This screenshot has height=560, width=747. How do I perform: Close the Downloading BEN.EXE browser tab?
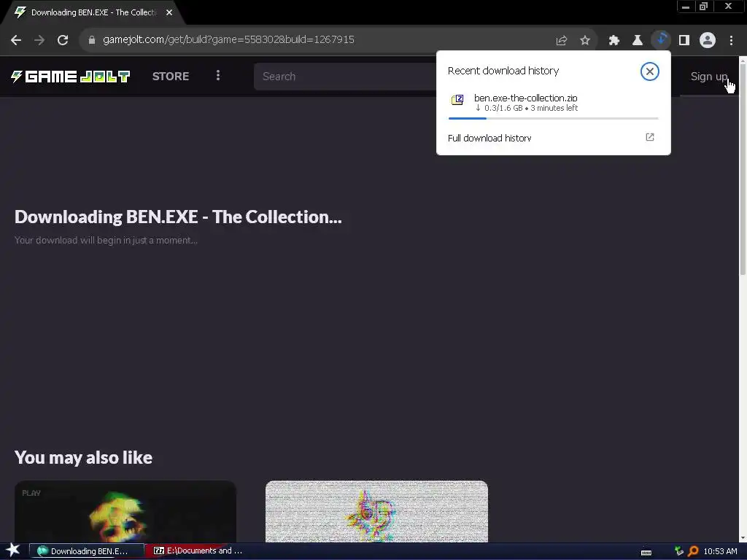pos(169,12)
